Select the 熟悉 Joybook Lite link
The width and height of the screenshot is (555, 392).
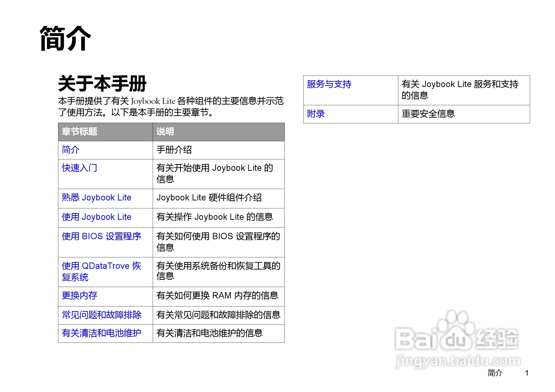coord(97,198)
